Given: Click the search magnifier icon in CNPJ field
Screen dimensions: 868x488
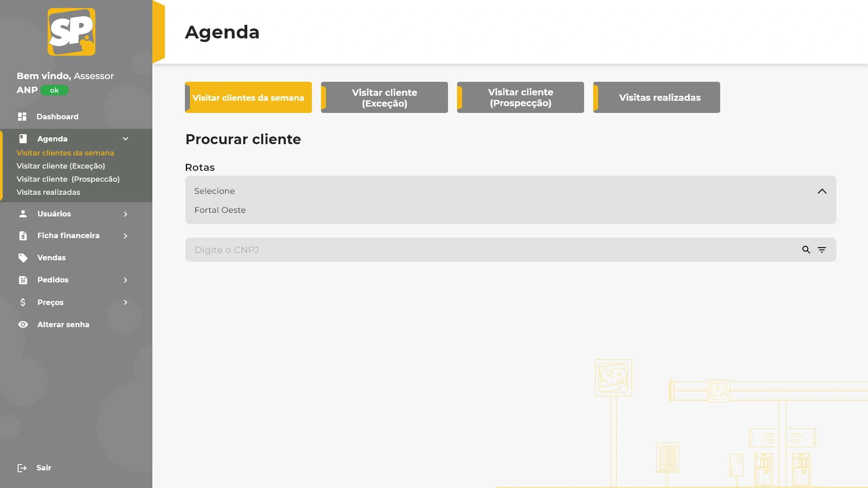Looking at the screenshot, I should [806, 250].
